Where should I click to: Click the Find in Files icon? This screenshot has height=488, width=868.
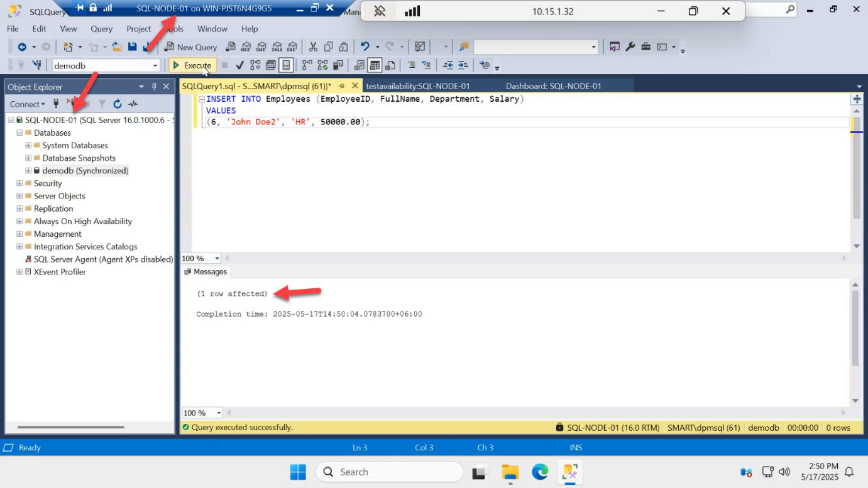[x=464, y=47]
